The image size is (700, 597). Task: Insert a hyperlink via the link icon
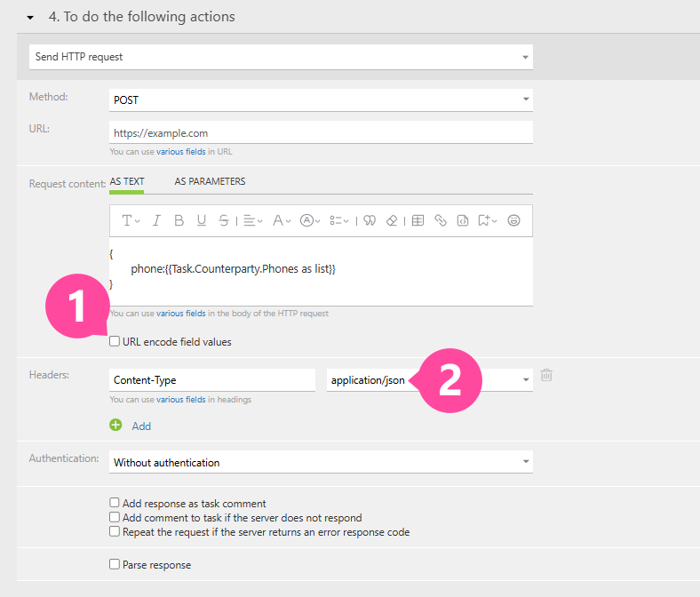point(440,220)
